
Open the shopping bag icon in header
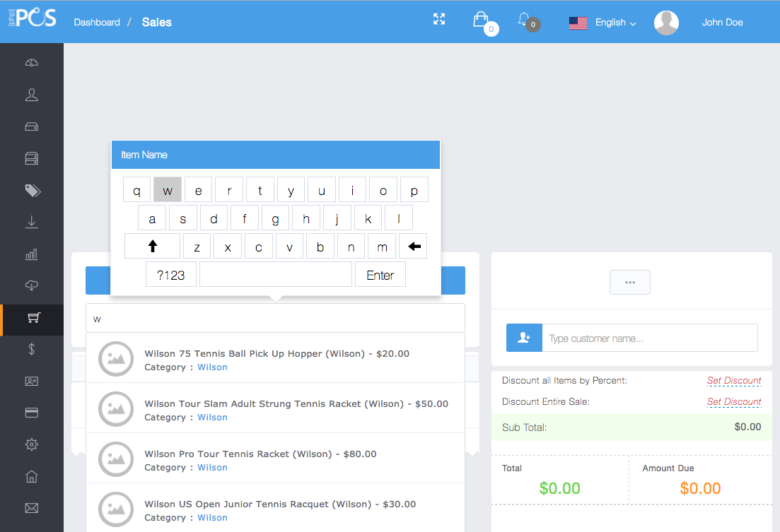481,20
